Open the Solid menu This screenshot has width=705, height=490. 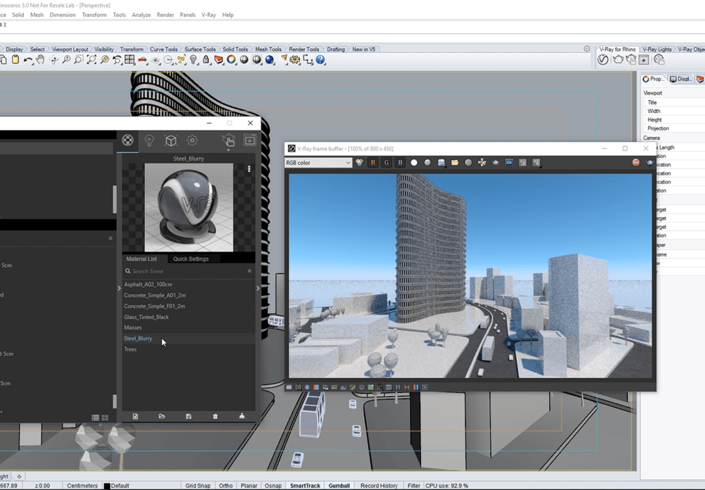point(18,15)
